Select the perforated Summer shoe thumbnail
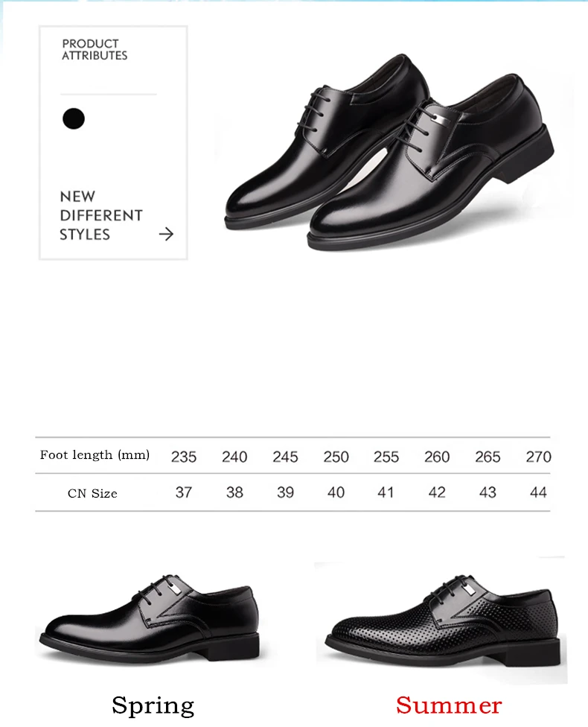This screenshot has height=727, width=588. coord(443,619)
